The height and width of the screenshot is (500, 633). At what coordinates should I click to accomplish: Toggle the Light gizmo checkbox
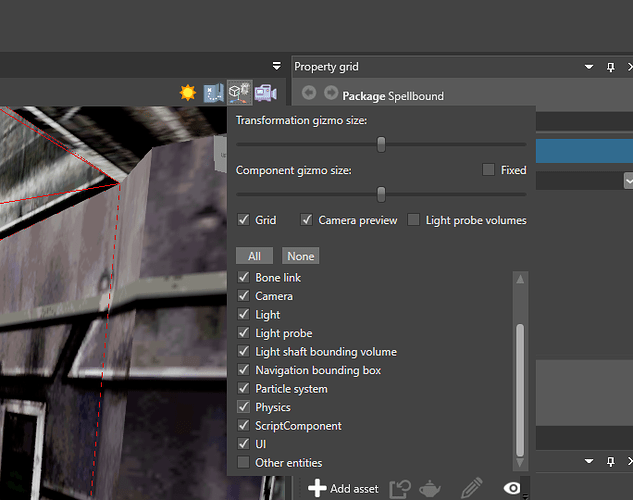tap(243, 314)
